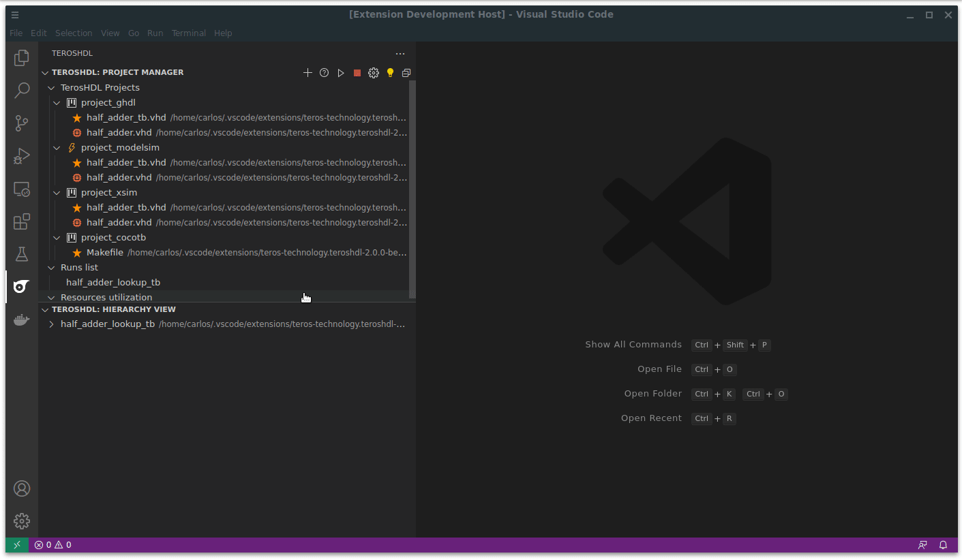
Task: Open the View menu
Action: coord(110,33)
